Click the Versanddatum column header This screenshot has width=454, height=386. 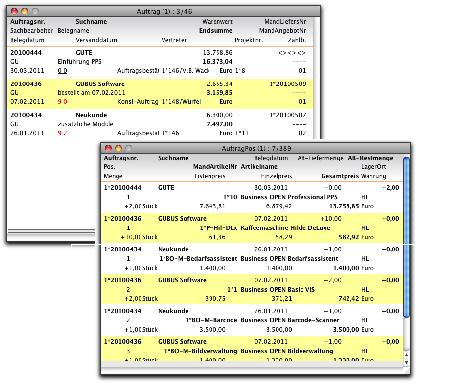tap(96, 40)
